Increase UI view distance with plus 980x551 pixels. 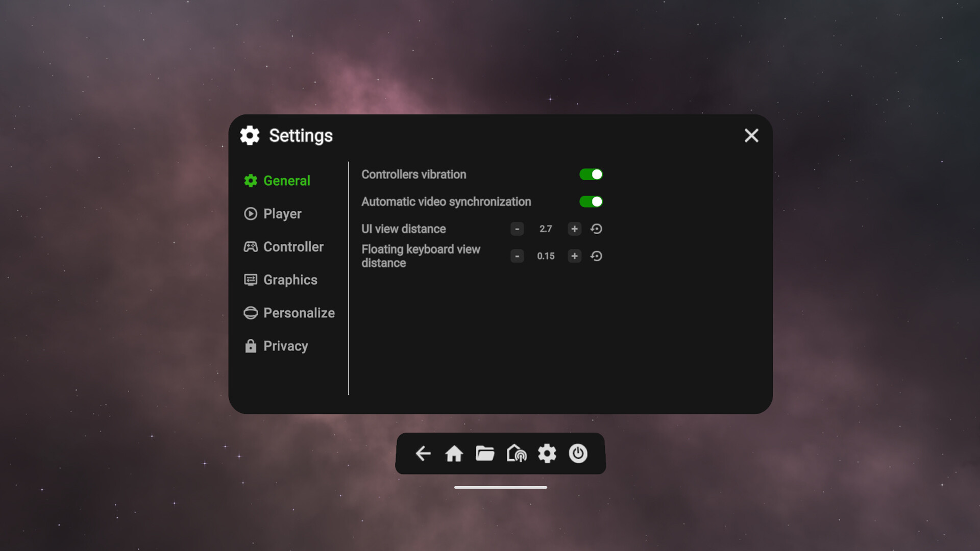pos(574,229)
